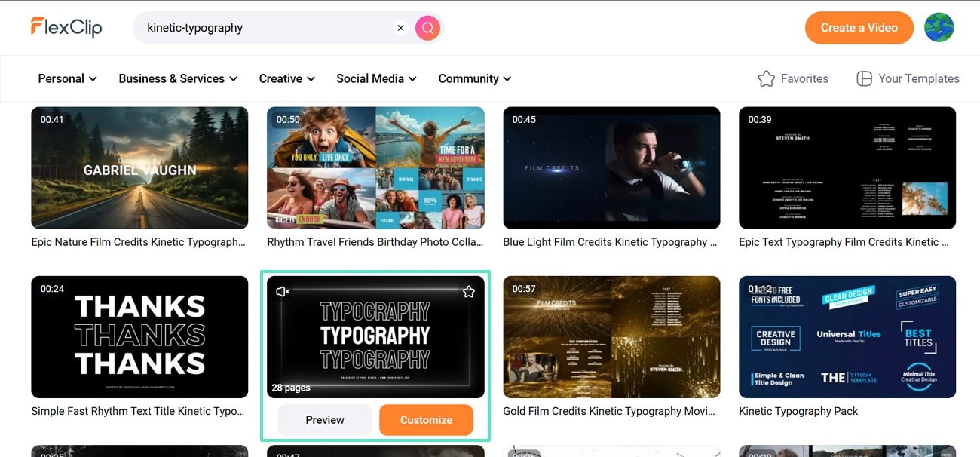The height and width of the screenshot is (457, 980).
Task: Click the 00:41 duration badge
Action: (52, 119)
